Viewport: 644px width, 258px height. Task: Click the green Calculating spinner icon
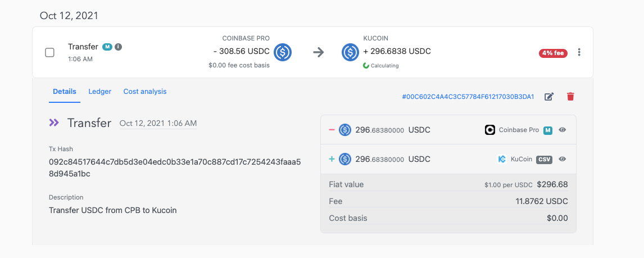366,66
